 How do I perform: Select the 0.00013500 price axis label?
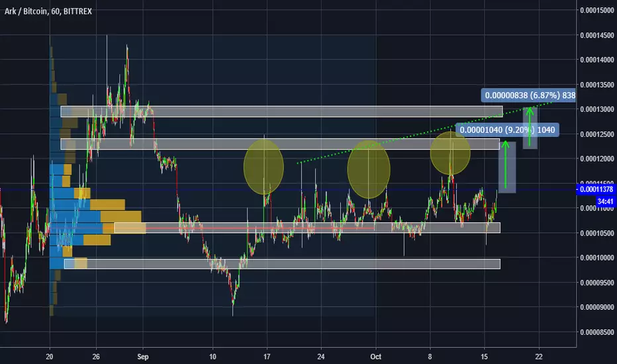point(597,85)
